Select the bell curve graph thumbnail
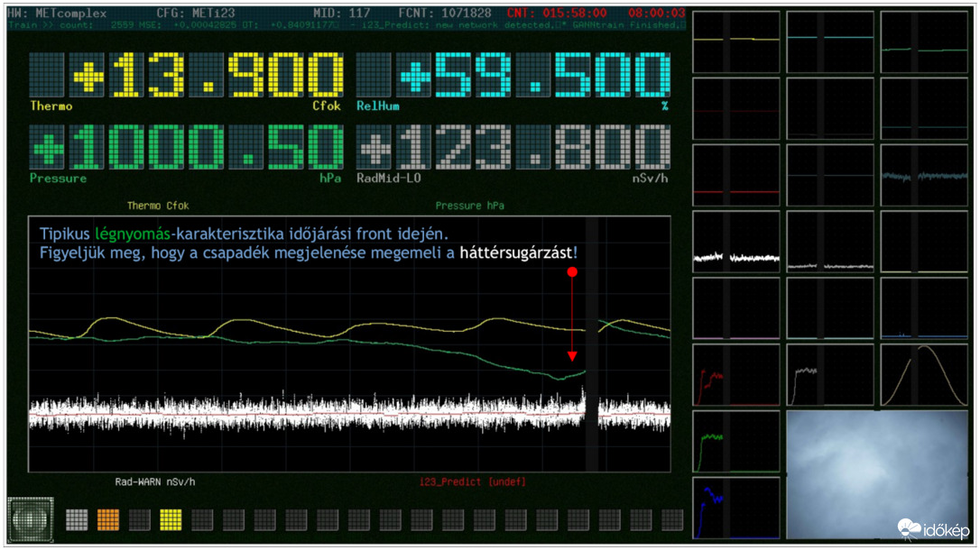This screenshot has height=550, width=980. 923,375
